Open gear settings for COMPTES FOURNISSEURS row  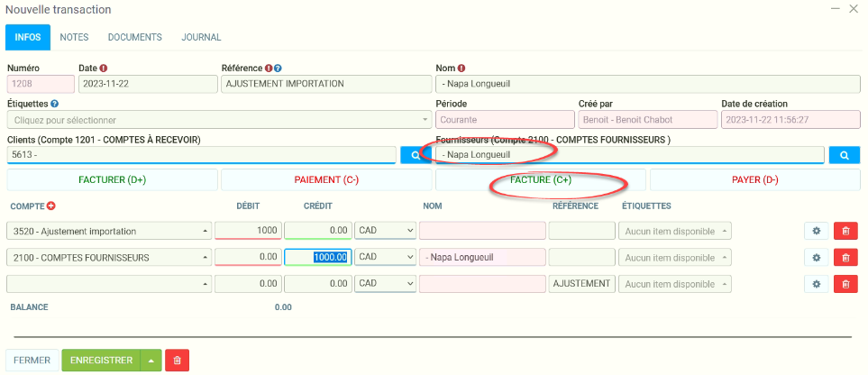pyautogui.click(x=816, y=258)
